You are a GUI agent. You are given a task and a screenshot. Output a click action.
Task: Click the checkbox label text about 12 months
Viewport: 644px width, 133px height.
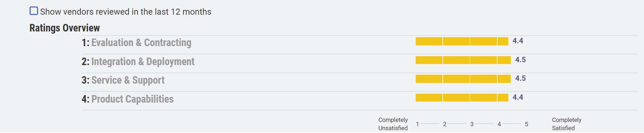pos(126,12)
